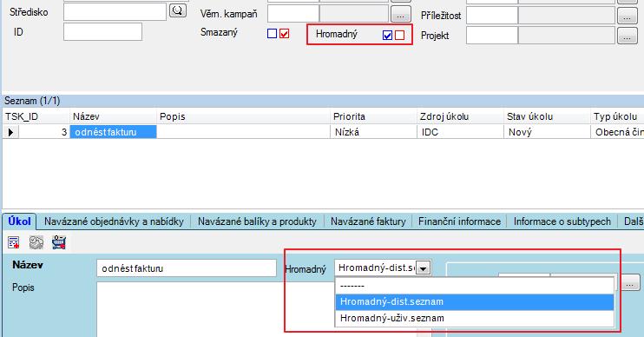Select the highlighted cell odnést fakturu in list
The width and height of the screenshot is (644, 337).
click(114, 132)
